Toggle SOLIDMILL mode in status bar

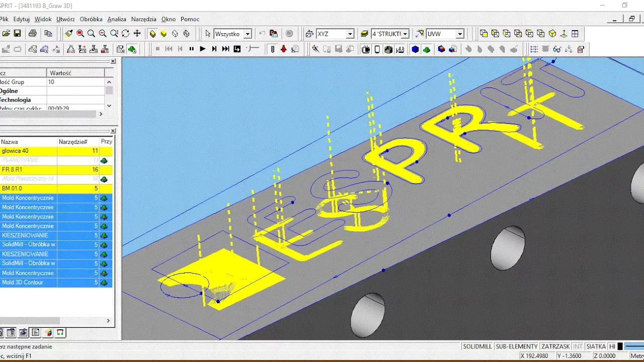coord(477,346)
